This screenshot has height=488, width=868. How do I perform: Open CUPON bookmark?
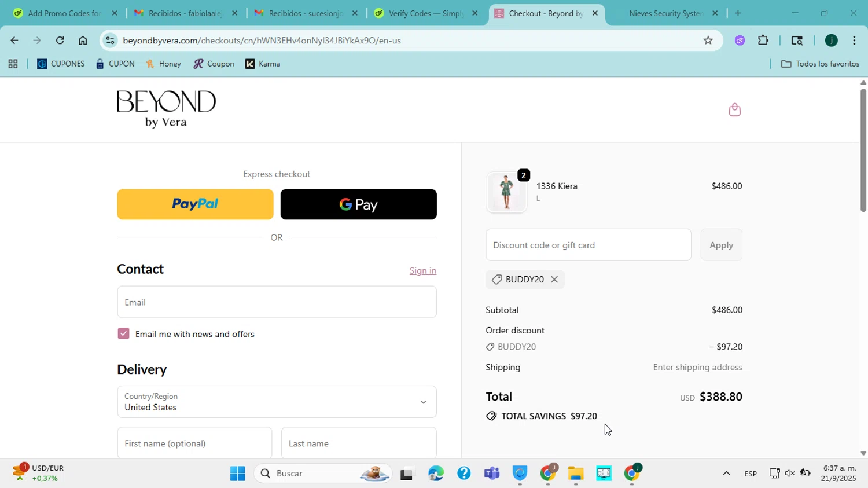pyautogui.click(x=115, y=64)
